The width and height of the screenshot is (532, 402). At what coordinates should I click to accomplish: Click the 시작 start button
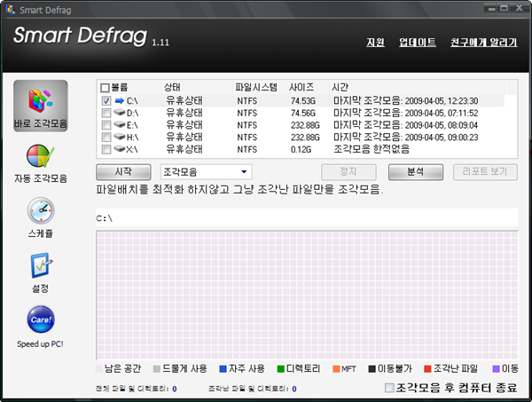pos(123,172)
